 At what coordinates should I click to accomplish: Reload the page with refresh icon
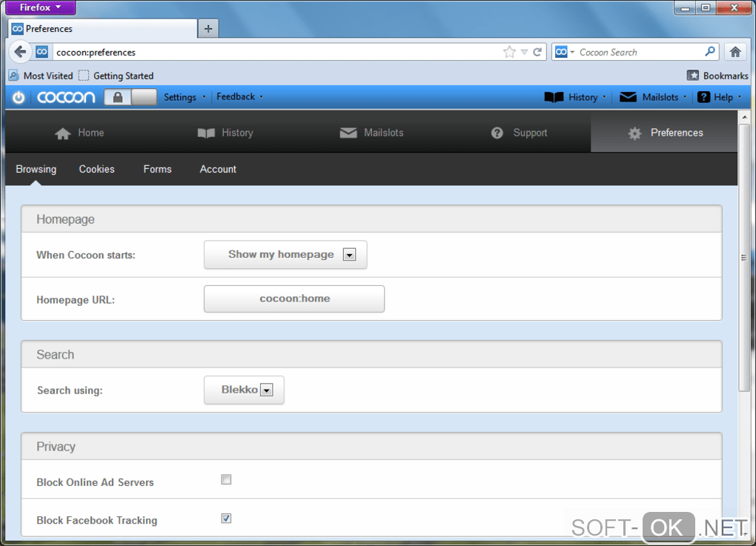(537, 52)
